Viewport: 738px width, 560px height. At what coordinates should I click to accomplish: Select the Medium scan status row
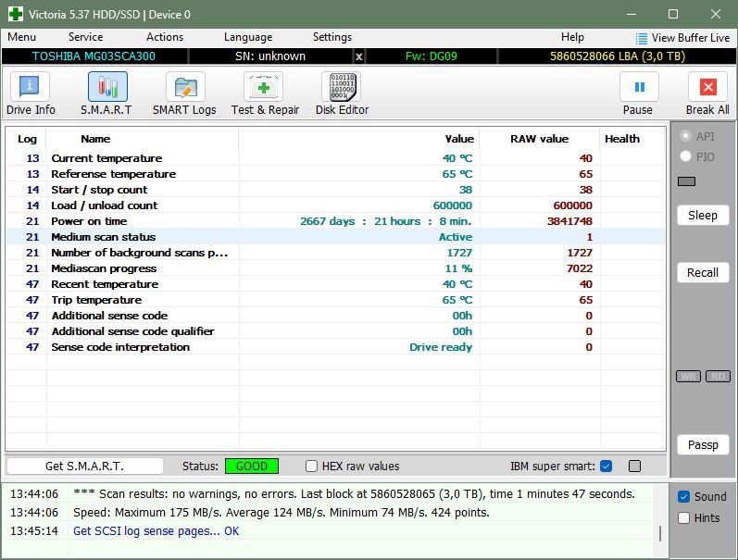(336, 237)
